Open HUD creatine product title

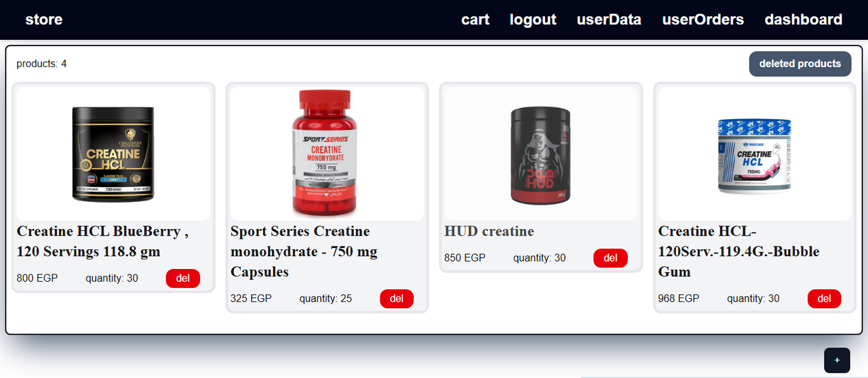point(489,231)
